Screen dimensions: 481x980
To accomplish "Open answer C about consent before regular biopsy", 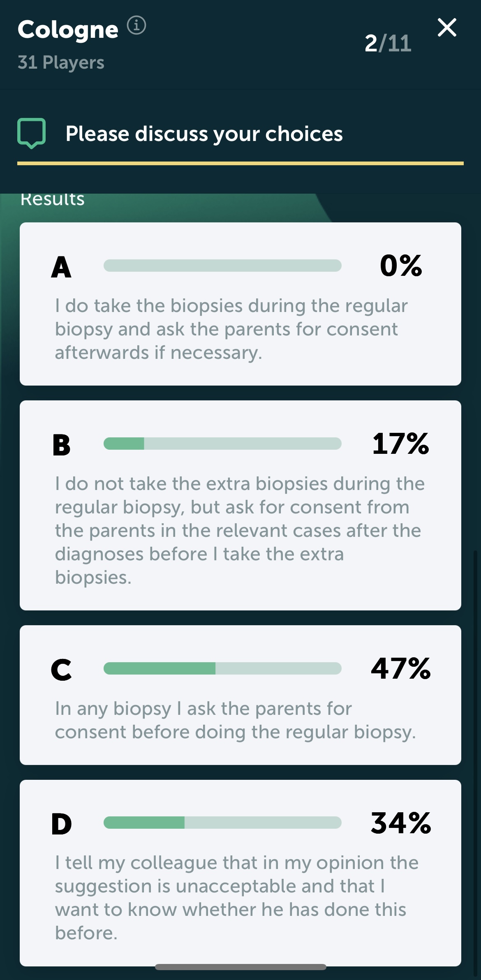I will [240, 695].
